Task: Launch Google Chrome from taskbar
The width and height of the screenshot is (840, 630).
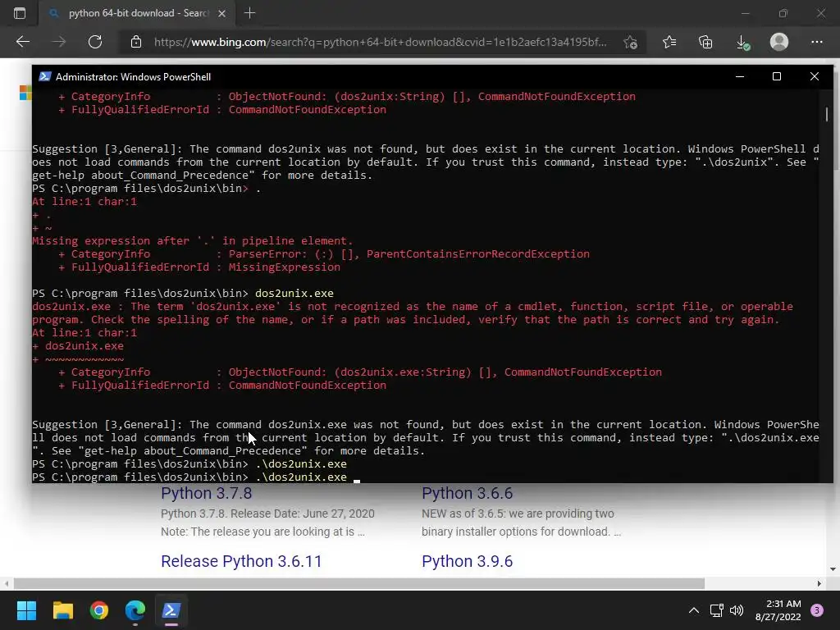Action: click(x=99, y=610)
